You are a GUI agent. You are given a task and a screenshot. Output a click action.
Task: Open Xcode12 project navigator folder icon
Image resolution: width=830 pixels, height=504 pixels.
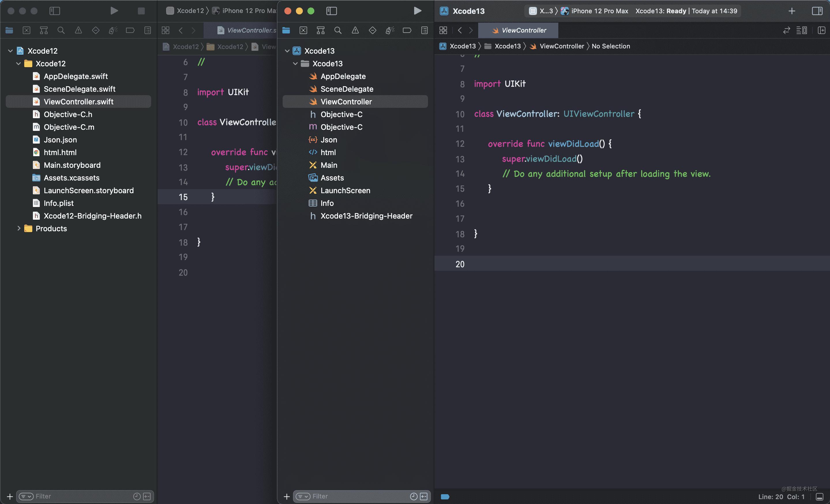[x=9, y=30]
